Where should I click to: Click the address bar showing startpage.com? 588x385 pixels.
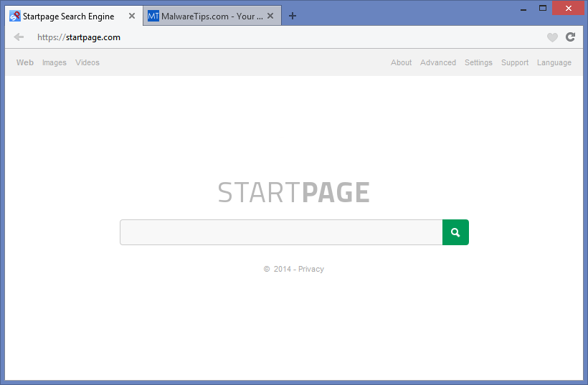[287, 37]
